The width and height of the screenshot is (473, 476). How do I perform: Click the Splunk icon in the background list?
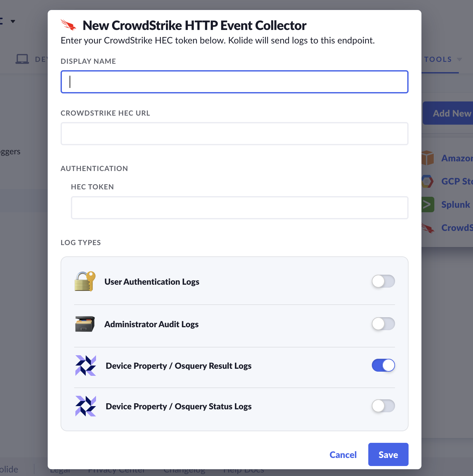tap(428, 205)
